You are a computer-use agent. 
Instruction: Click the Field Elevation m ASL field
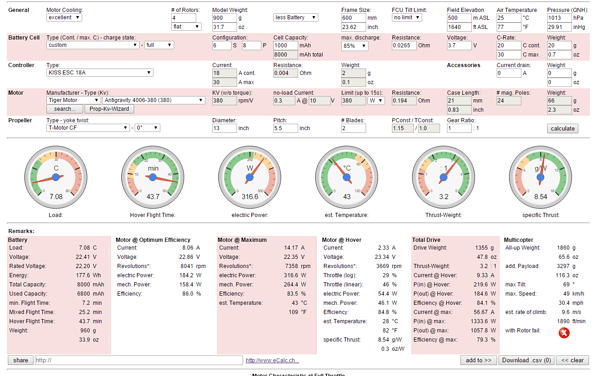[459, 18]
